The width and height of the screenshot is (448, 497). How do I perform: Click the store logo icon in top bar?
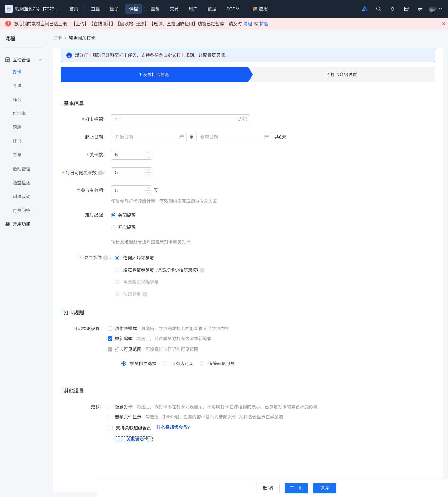tap(9, 9)
